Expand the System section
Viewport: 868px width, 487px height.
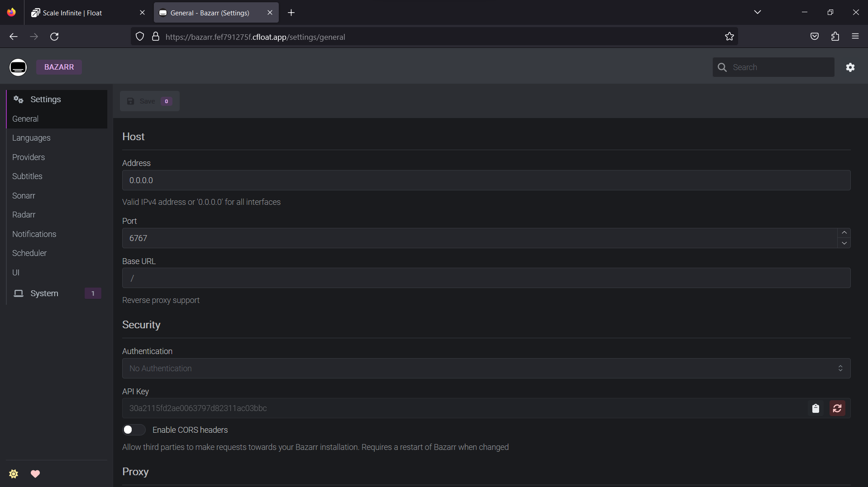coord(57,293)
